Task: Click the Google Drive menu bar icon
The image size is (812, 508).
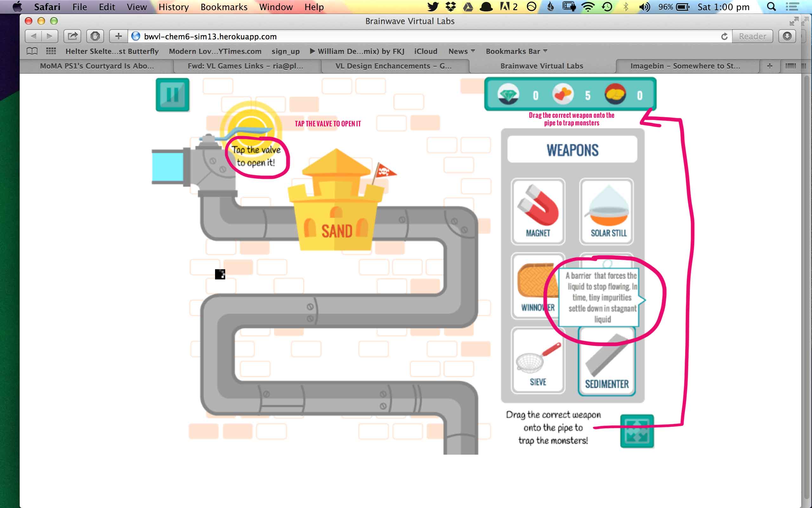Action: tap(468, 7)
